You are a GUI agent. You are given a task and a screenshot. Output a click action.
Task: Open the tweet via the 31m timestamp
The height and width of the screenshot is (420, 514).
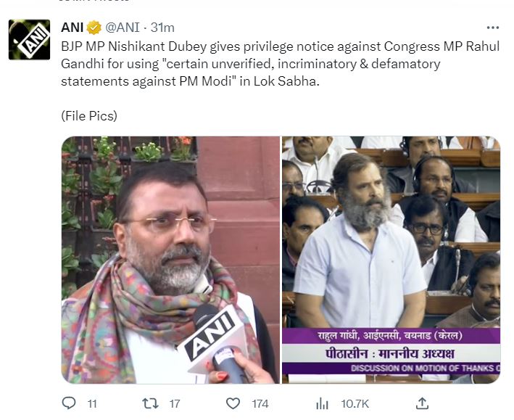tap(162, 28)
